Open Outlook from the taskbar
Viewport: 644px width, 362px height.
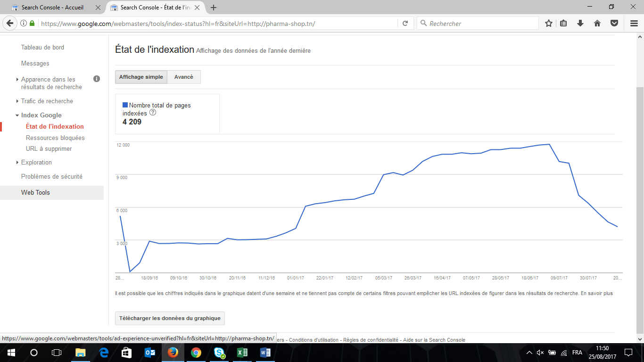point(150,353)
